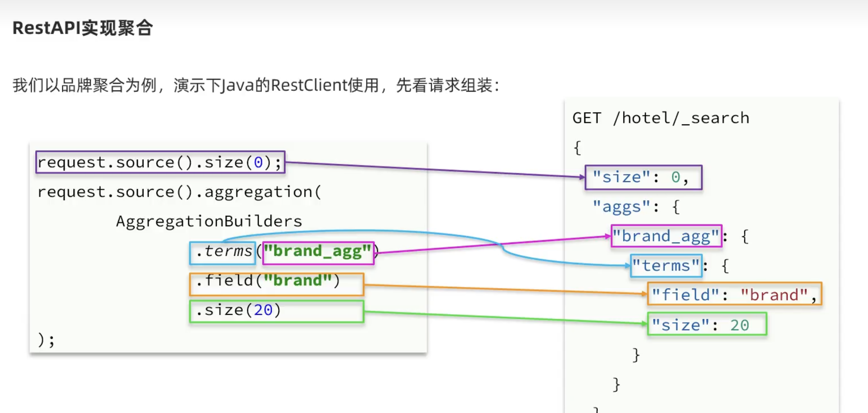Click the green "size": 20 JSON box

pyautogui.click(x=706, y=324)
